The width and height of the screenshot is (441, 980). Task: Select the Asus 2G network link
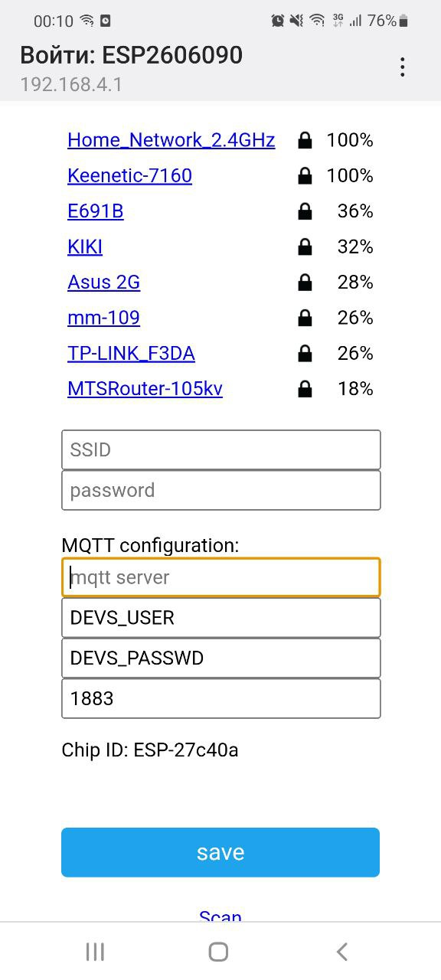pos(103,283)
